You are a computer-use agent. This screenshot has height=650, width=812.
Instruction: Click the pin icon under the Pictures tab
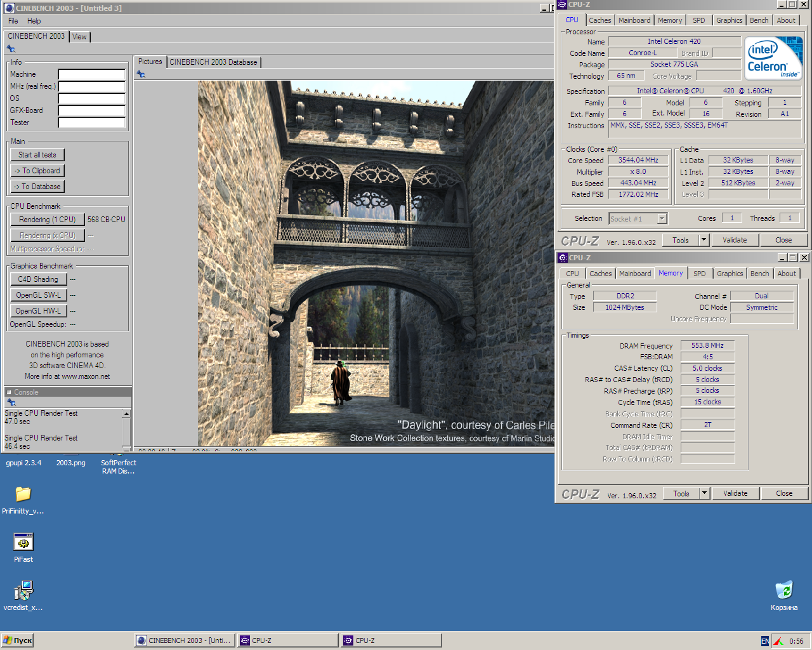click(141, 74)
